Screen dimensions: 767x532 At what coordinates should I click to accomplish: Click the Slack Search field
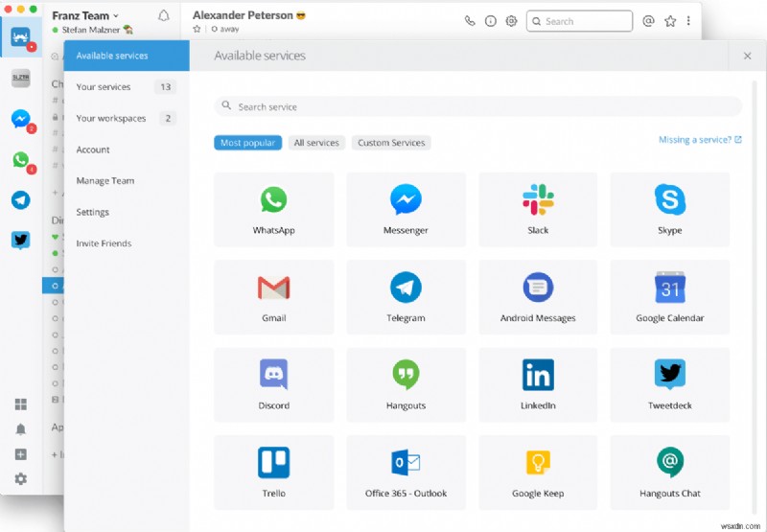tap(579, 21)
